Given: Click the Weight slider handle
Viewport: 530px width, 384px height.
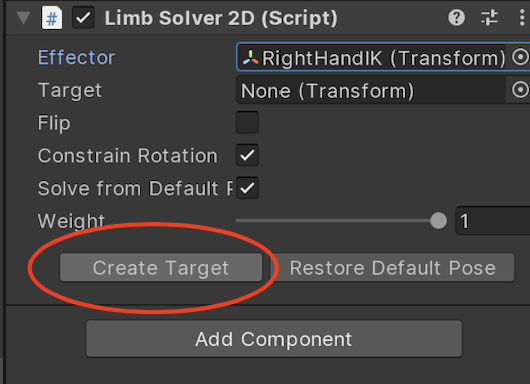Looking at the screenshot, I should (x=438, y=221).
